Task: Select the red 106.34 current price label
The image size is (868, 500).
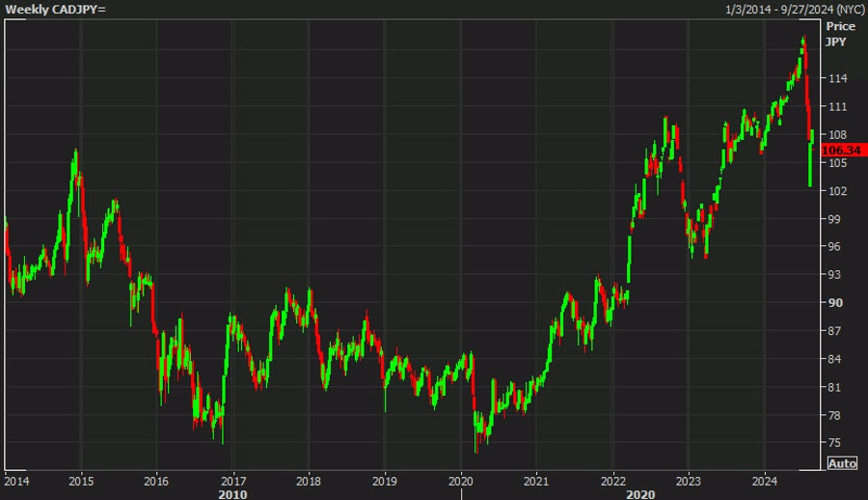Action: click(843, 151)
